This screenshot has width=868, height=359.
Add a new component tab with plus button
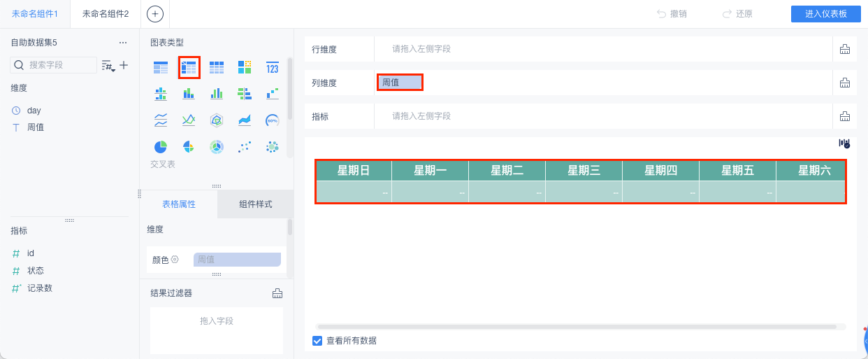(x=155, y=14)
